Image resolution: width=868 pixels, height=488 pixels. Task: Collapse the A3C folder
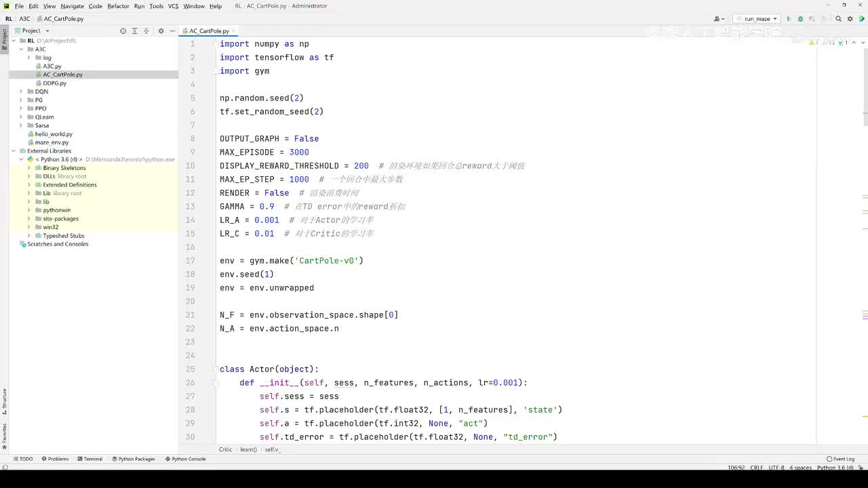(x=21, y=49)
